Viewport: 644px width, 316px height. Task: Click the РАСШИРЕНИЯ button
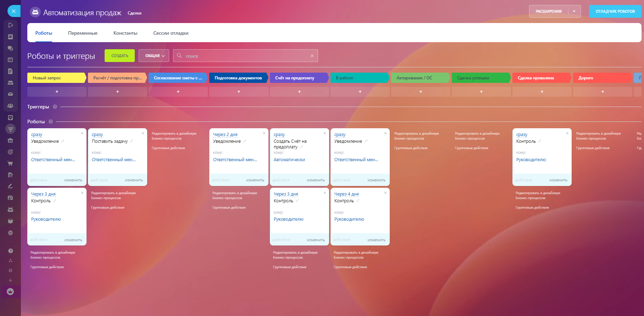[x=549, y=11]
